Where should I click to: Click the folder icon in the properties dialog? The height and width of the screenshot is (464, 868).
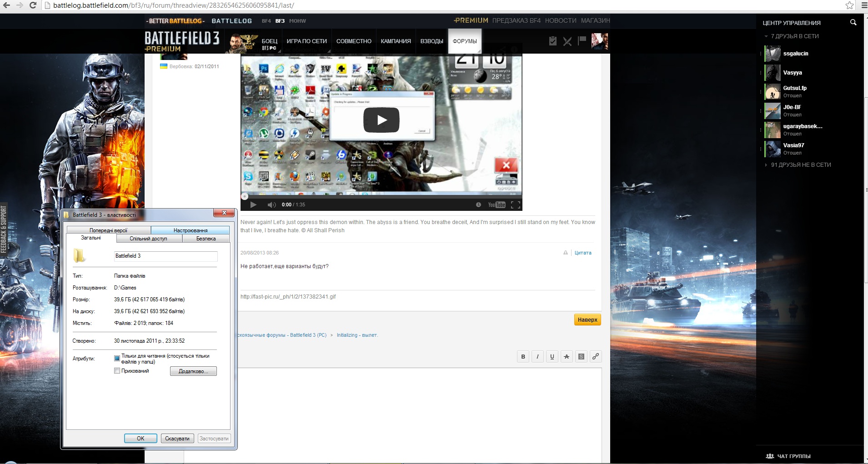(x=79, y=255)
